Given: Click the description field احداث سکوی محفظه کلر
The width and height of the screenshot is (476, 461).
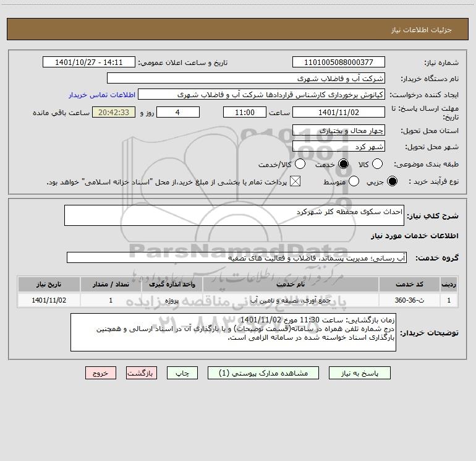Looking at the screenshot, I should [x=234, y=215].
